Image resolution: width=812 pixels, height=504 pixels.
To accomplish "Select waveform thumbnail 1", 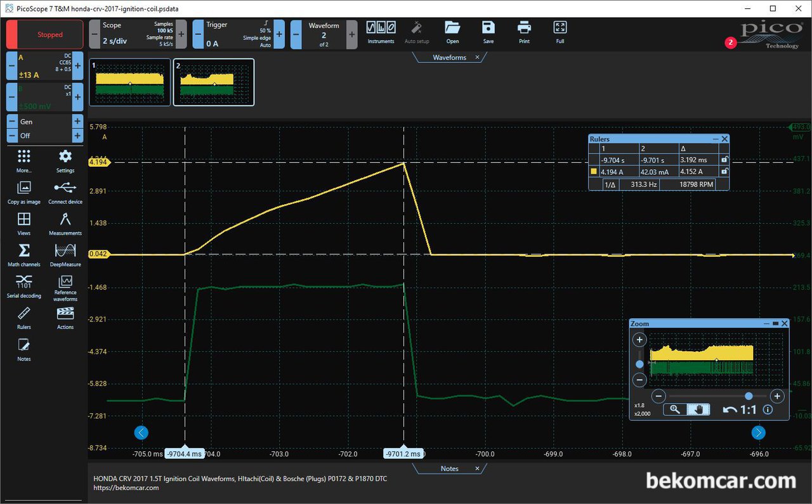I will click(x=130, y=82).
